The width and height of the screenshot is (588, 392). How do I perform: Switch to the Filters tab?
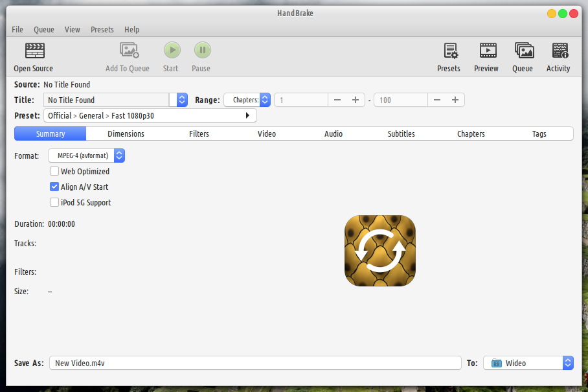click(x=199, y=133)
